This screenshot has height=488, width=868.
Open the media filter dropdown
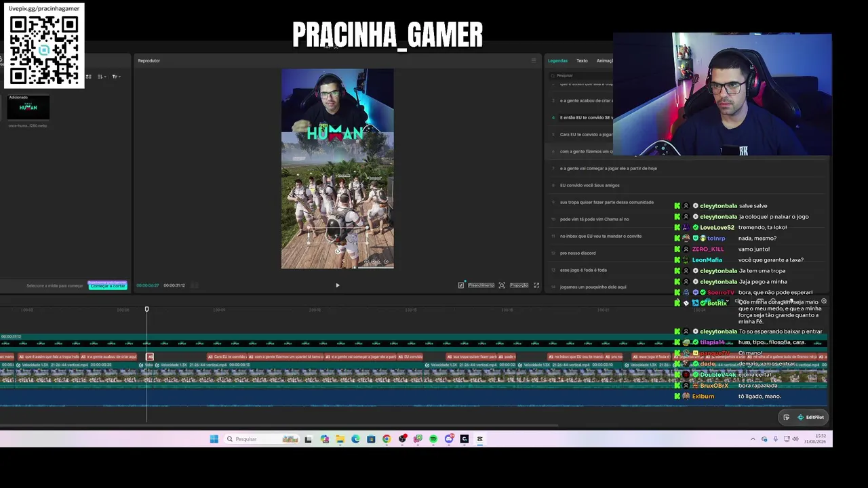pos(116,77)
